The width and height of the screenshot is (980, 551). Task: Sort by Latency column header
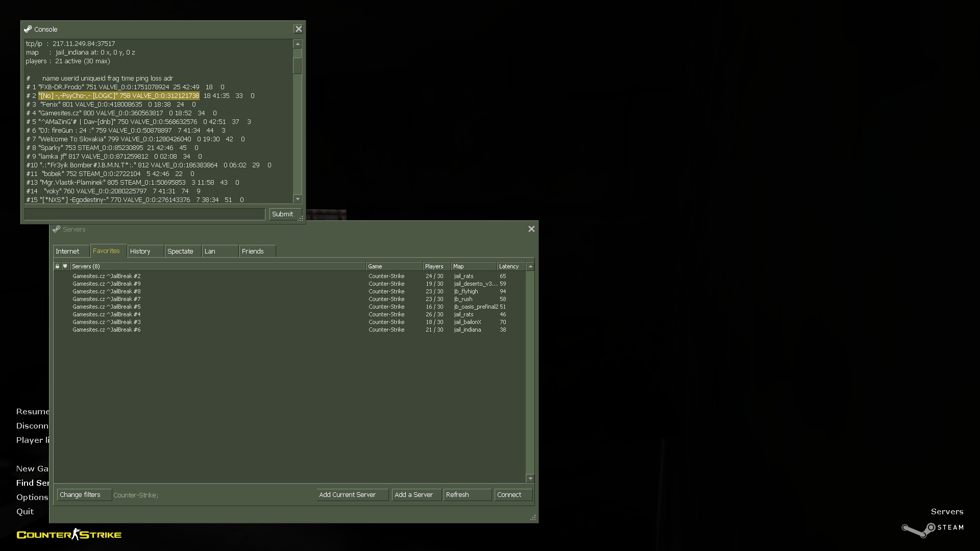(511, 266)
